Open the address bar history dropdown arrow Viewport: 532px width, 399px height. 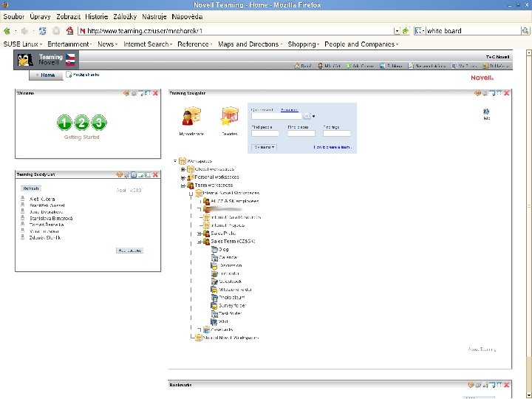pyautogui.click(x=397, y=31)
